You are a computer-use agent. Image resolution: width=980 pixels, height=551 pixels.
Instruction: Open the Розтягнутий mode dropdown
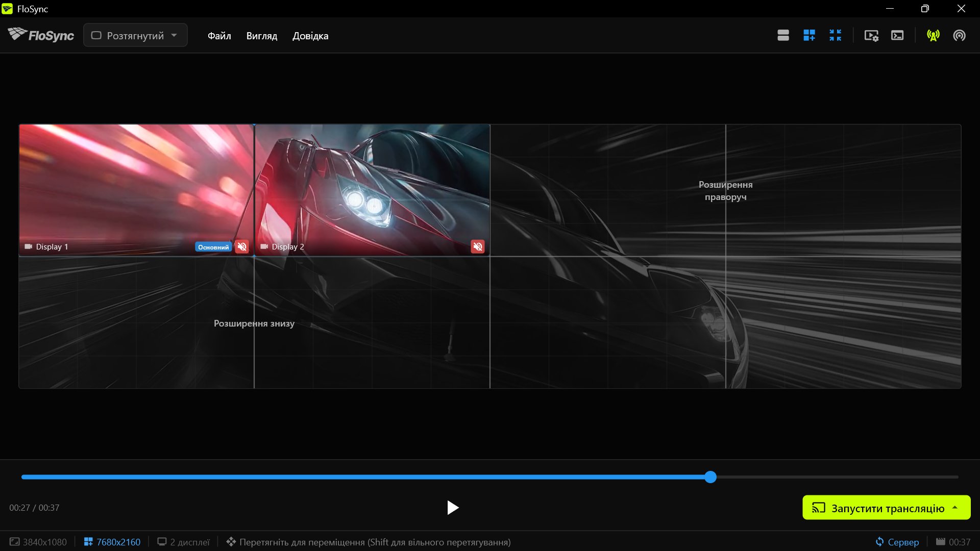135,35
